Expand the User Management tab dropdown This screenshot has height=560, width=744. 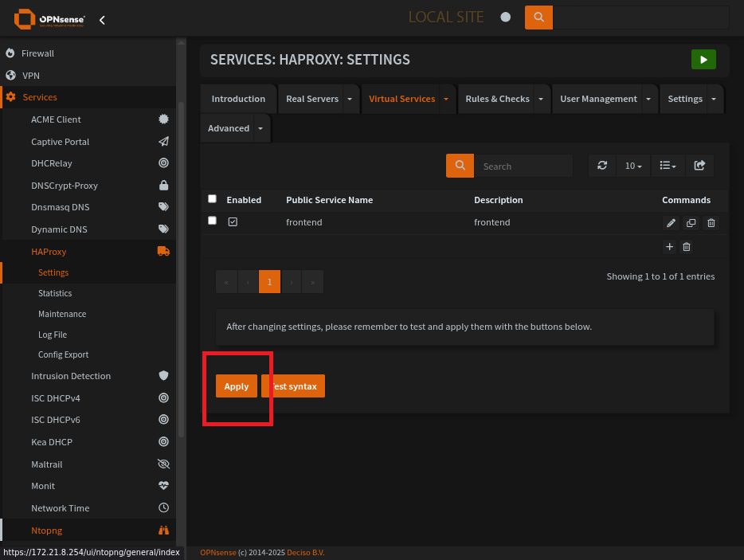click(x=648, y=100)
